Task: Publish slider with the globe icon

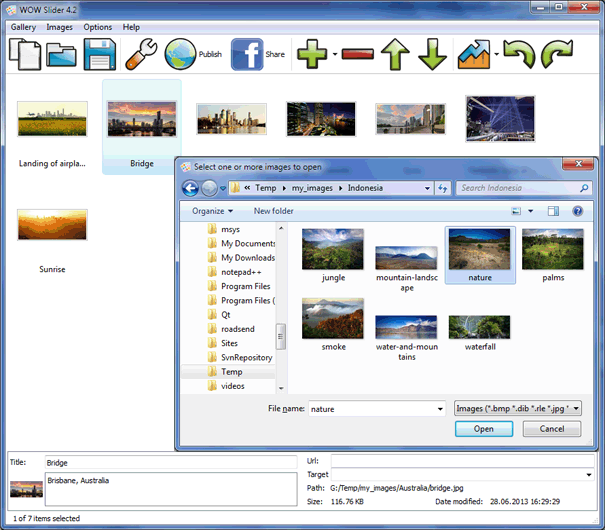Action: click(180, 54)
